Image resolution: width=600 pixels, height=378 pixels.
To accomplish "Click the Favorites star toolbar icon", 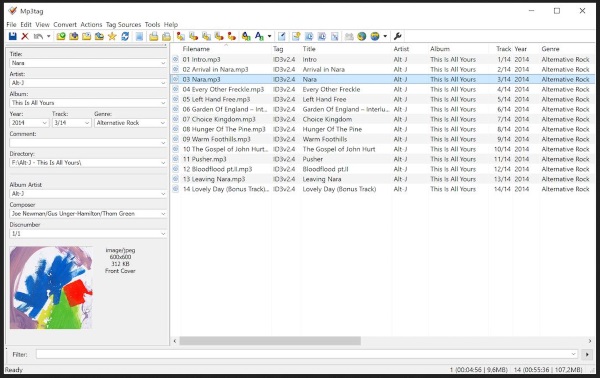I will coord(112,36).
